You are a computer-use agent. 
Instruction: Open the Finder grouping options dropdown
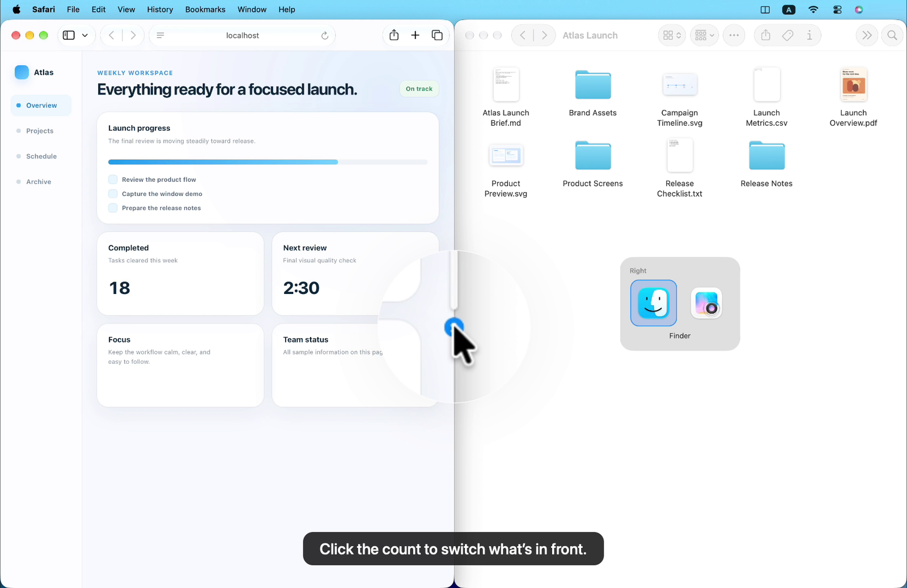click(x=705, y=35)
